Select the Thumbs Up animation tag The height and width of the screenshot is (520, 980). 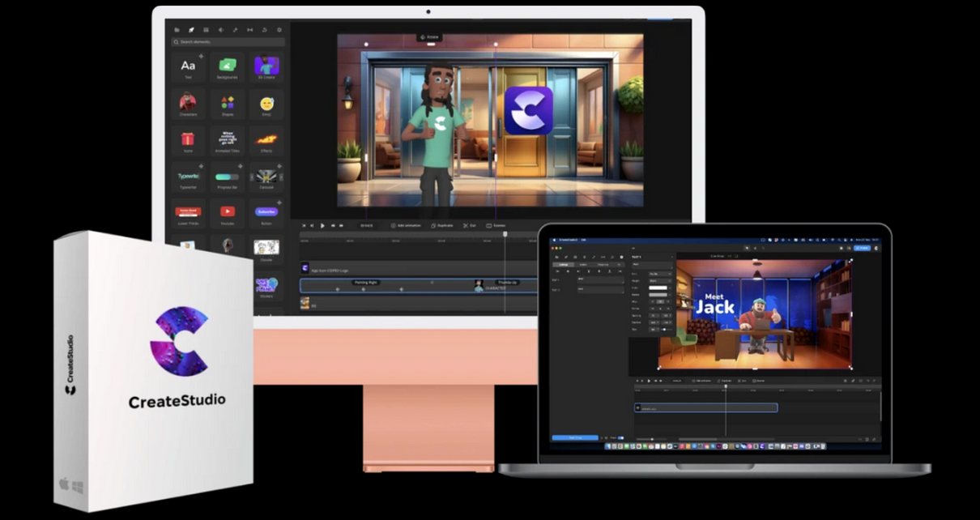click(508, 282)
